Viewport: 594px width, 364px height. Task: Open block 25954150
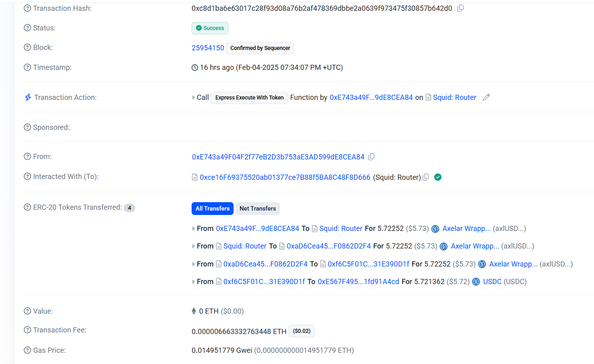(208, 48)
